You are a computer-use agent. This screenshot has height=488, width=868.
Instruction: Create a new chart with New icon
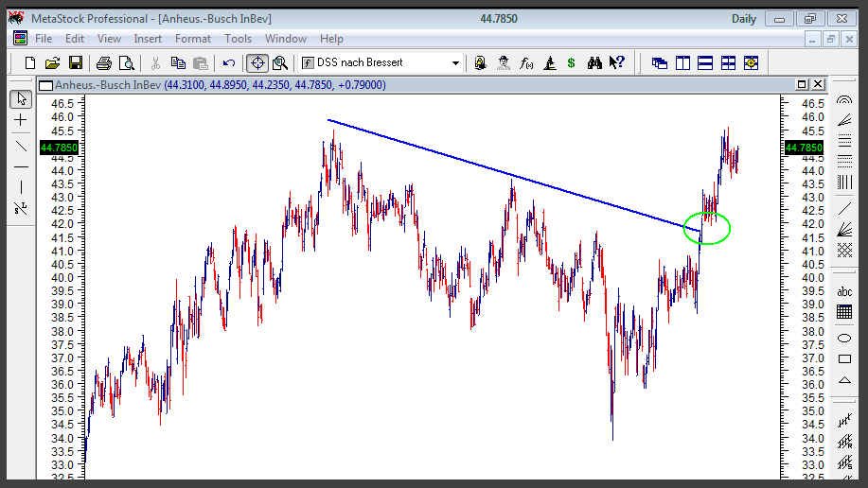[x=30, y=63]
